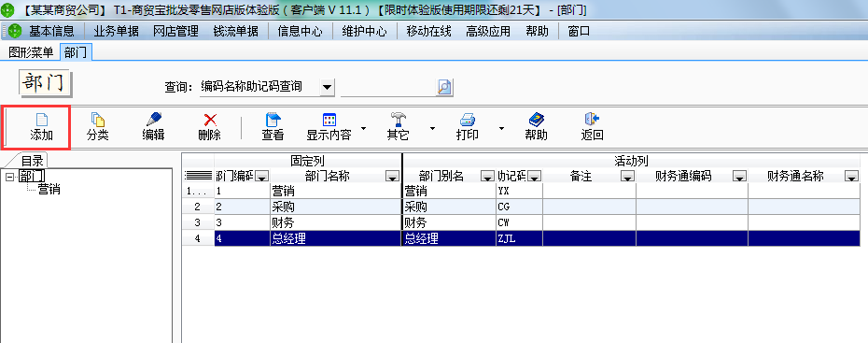Click the 添加 (Add) toolbar icon
868x343 pixels.
(41, 120)
